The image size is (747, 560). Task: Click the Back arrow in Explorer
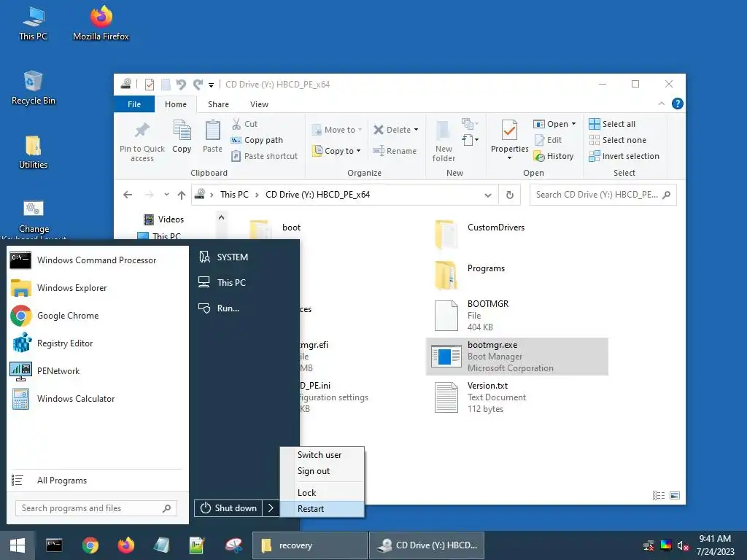(128, 195)
